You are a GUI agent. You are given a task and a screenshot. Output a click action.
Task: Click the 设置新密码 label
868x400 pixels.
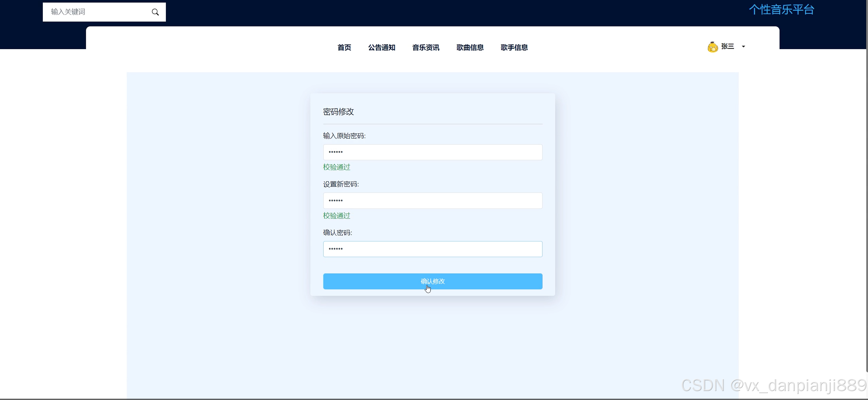pyautogui.click(x=341, y=184)
